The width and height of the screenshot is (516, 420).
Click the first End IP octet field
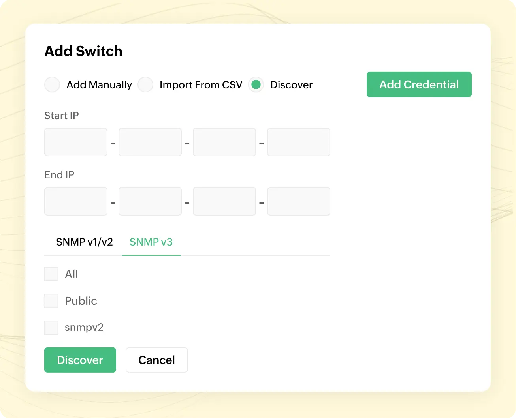(x=75, y=201)
